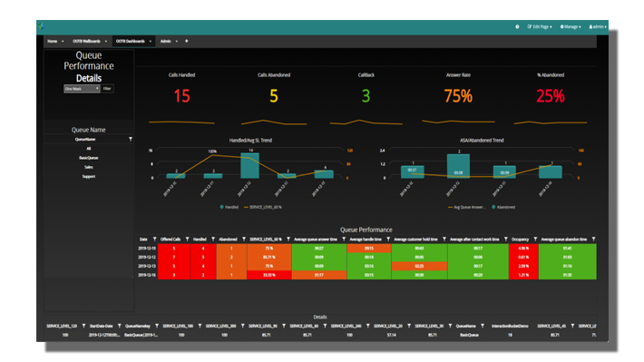Viewport: 644px width, 362px height.
Task: Click the Calls Handled value 15
Action: tap(182, 96)
